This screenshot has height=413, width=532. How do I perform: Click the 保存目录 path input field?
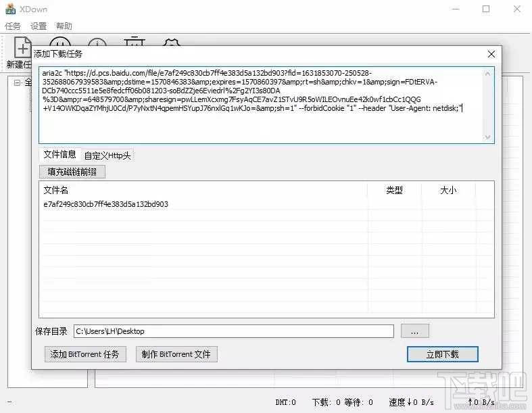(234, 331)
